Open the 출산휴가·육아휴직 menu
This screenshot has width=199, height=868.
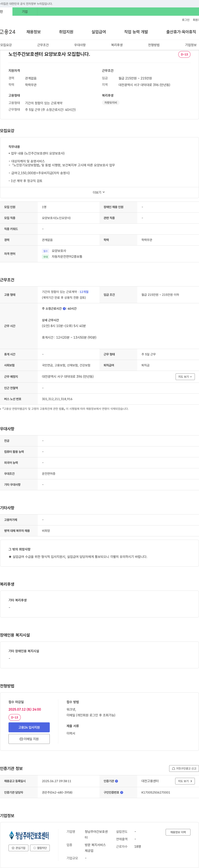pyautogui.click(x=181, y=32)
